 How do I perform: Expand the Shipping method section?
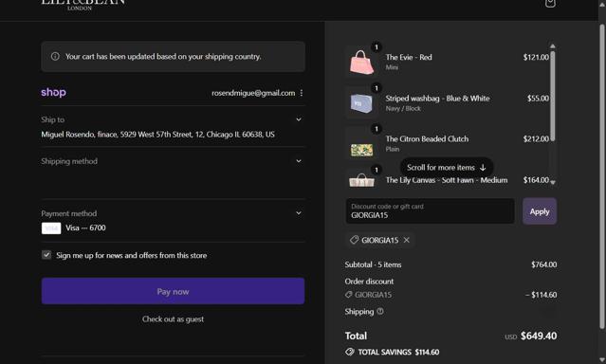click(x=299, y=161)
